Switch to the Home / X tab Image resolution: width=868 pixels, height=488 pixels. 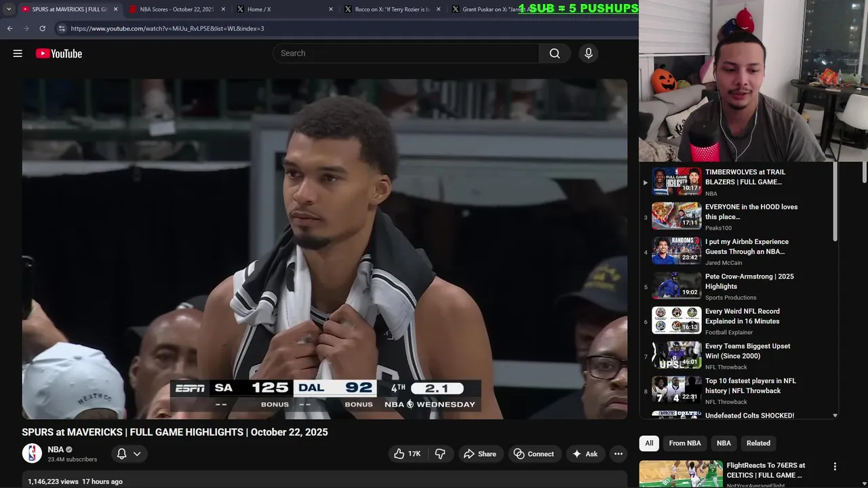pos(283,9)
